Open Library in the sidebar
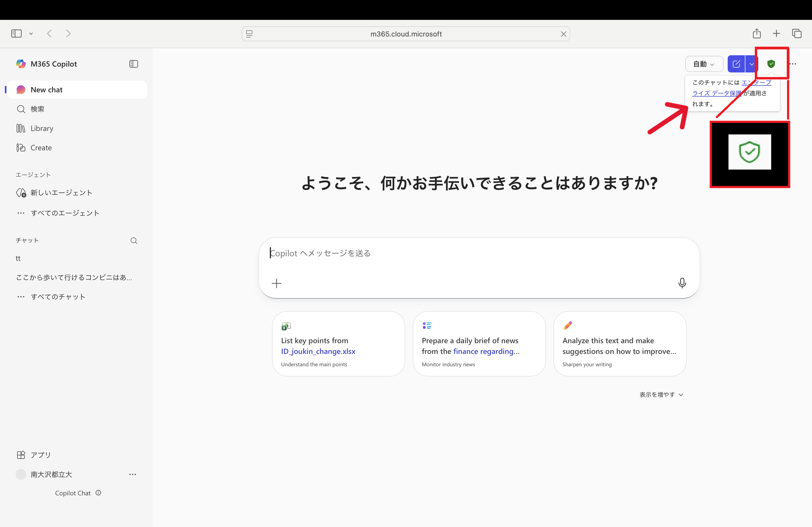The height and width of the screenshot is (527, 812). (42, 129)
